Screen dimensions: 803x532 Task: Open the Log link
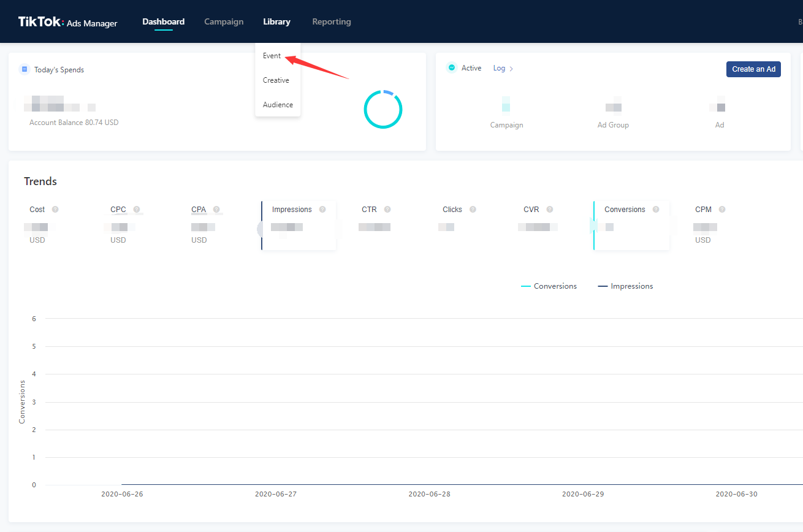499,68
